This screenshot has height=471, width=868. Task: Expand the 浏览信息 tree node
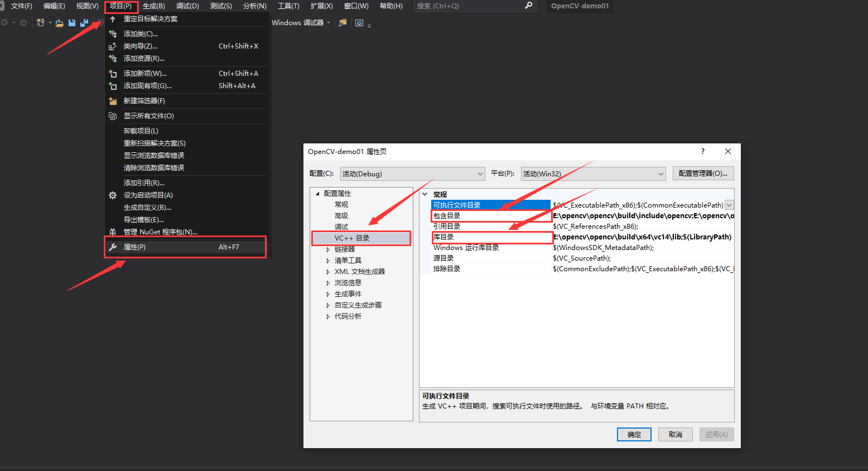point(328,283)
